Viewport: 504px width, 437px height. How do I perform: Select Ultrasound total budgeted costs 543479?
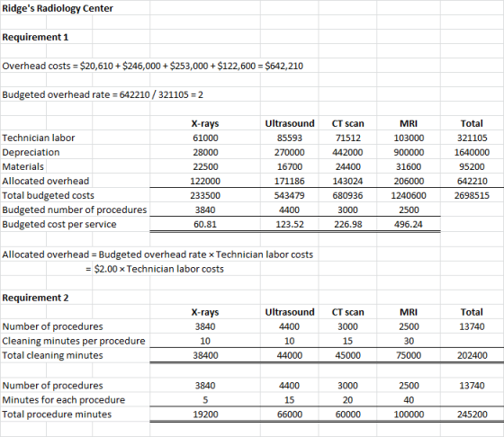289,196
